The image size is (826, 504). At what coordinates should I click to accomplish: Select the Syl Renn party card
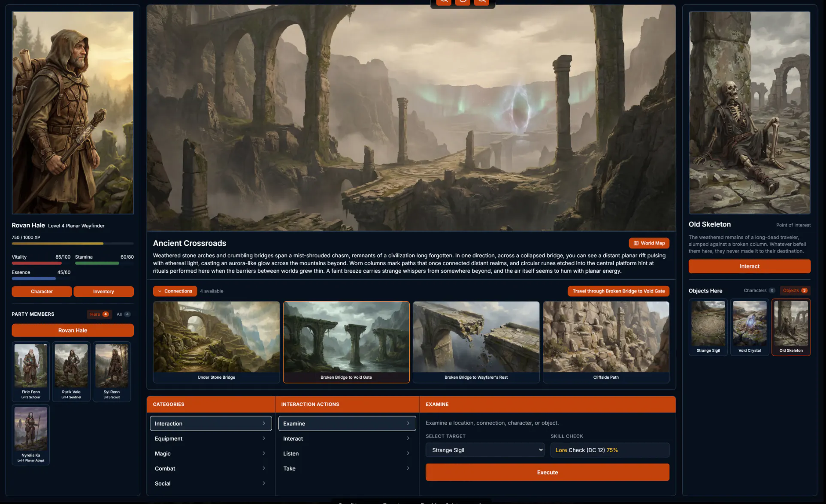click(112, 372)
